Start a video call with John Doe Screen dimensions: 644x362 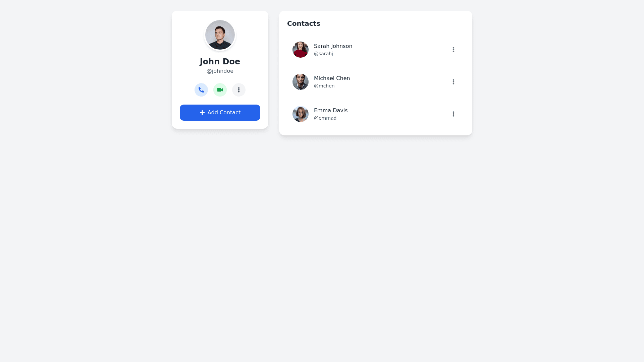click(x=220, y=90)
